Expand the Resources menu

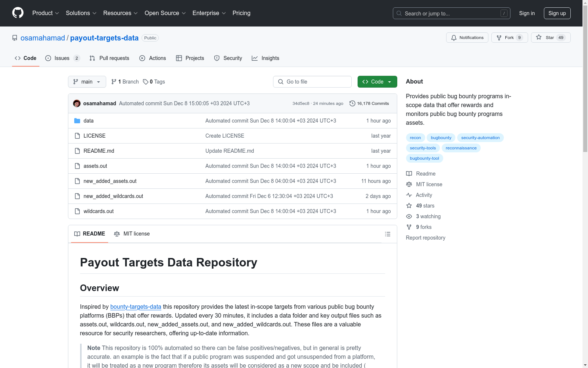coord(121,13)
